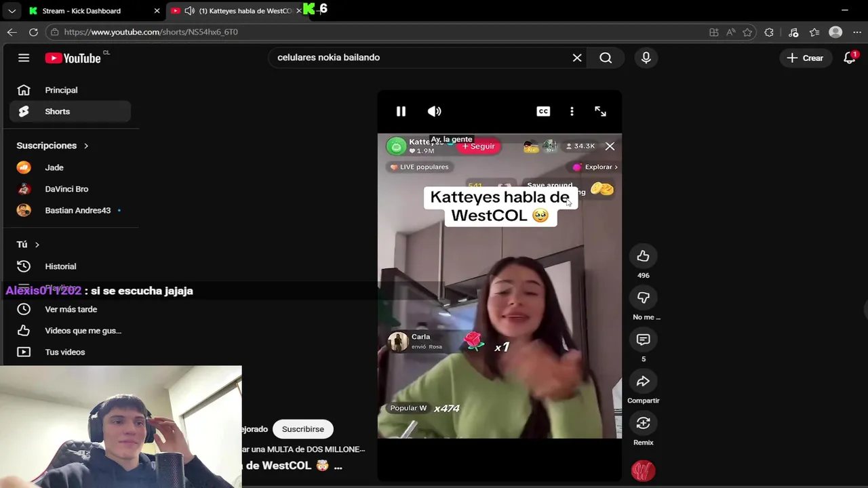Close the Kick Dashboard tab

pos(157,11)
